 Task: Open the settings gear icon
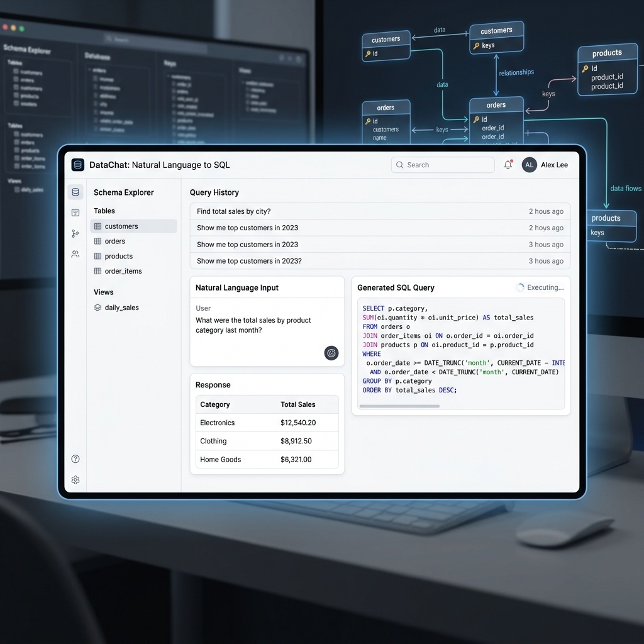tap(75, 480)
